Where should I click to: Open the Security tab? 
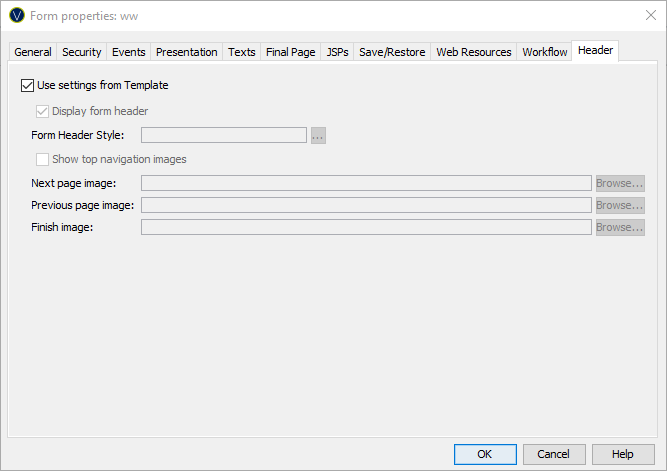[x=82, y=52]
